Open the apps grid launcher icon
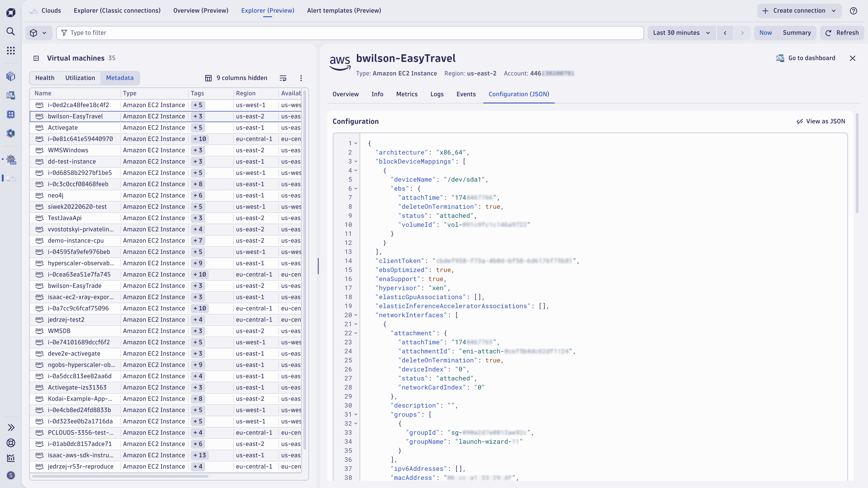Image resolution: width=868 pixels, height=488 pixels. tap(11, 51)
